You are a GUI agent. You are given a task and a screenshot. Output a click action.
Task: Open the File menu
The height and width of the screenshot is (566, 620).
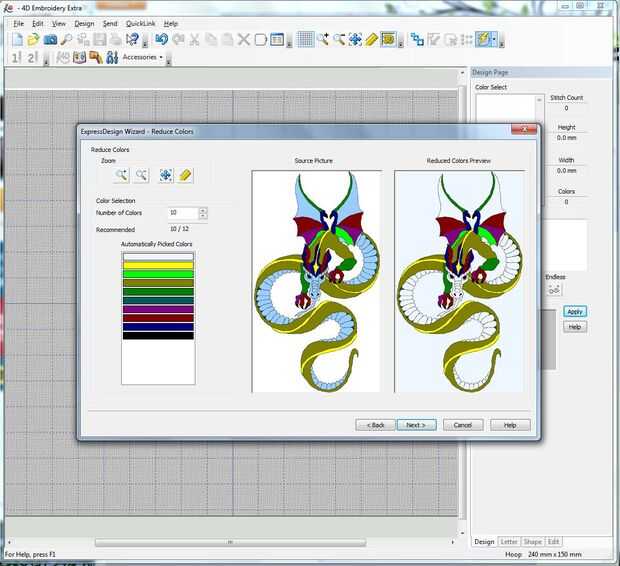pos(19,23)
